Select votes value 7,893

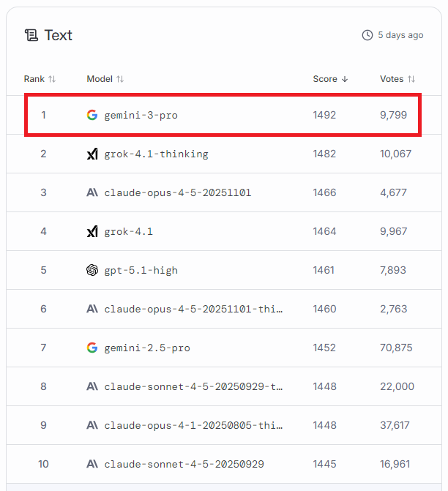pyautogui.click(x=393, y=270)
